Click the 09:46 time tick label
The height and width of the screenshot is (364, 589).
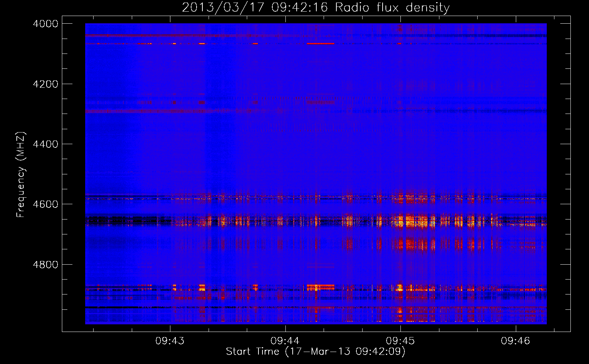tap(515, 341)
